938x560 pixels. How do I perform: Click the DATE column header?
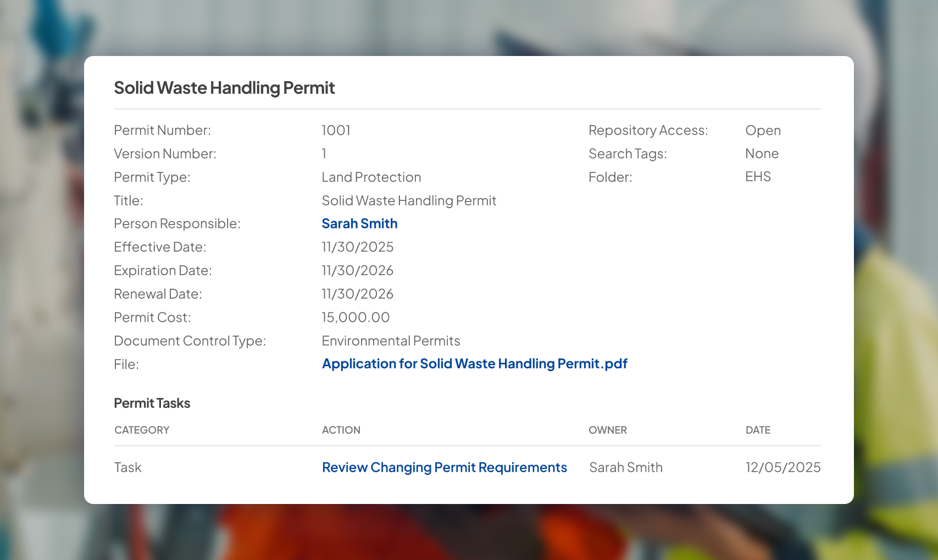(x=758, y=430)
